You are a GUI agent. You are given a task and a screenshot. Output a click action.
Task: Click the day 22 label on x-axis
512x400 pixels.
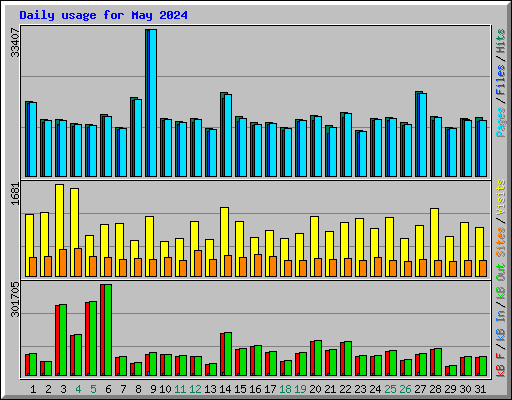pyautogui.click(x=345, y=389)
